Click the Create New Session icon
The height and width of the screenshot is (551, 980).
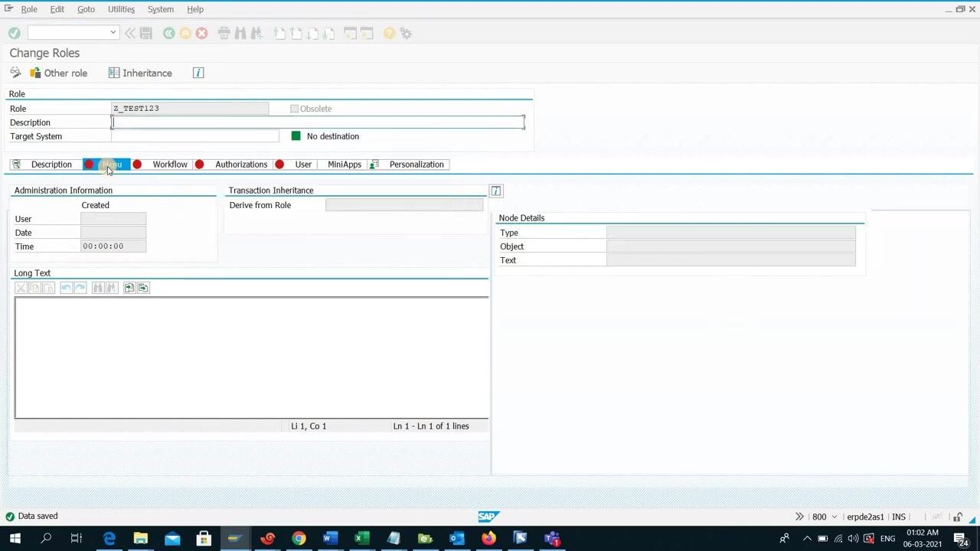pyautogui.click(x=350, y=33)
